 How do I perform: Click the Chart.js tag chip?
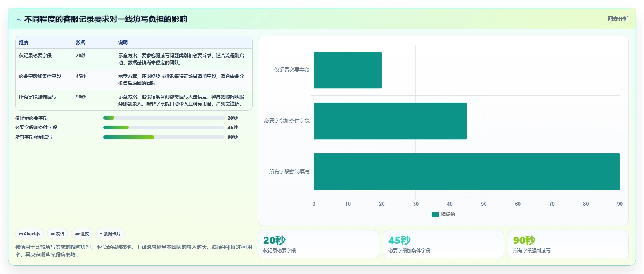coord(29,234)
